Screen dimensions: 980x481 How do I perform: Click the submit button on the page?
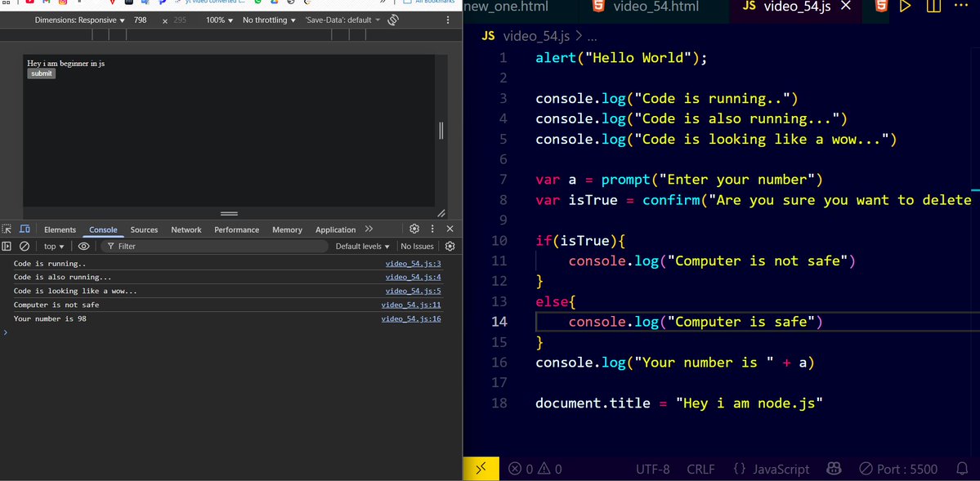41,73
